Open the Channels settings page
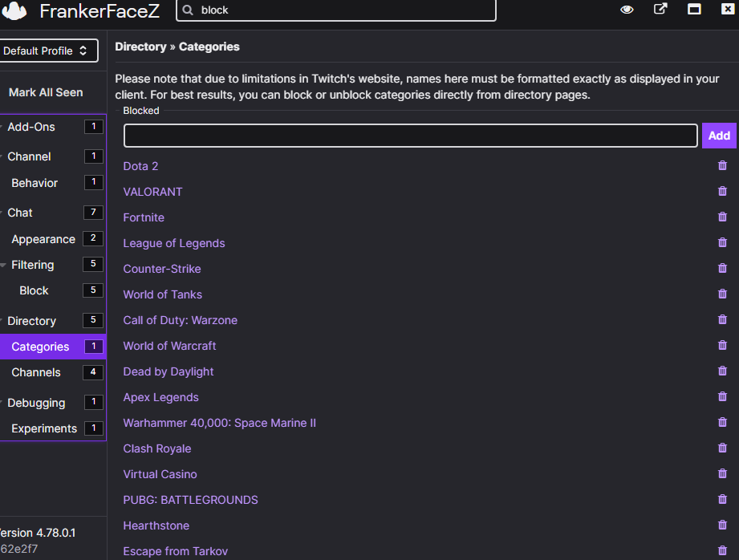 pyautogui.click(x=36, y=372)
